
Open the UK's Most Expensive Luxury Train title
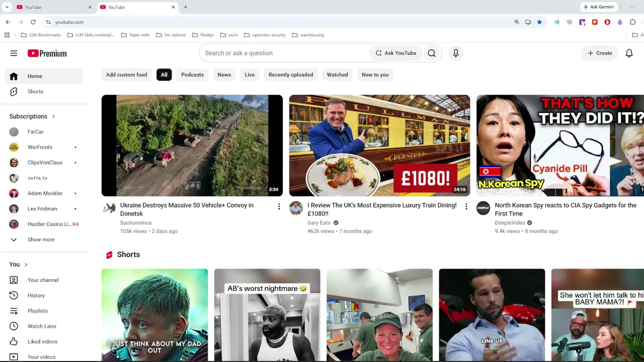pos(382,209)
